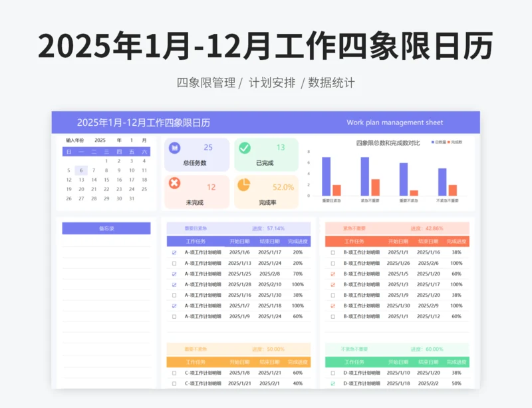
Task: Click the 完成数 orange legend swatch
Action: [x=449, y=142]
